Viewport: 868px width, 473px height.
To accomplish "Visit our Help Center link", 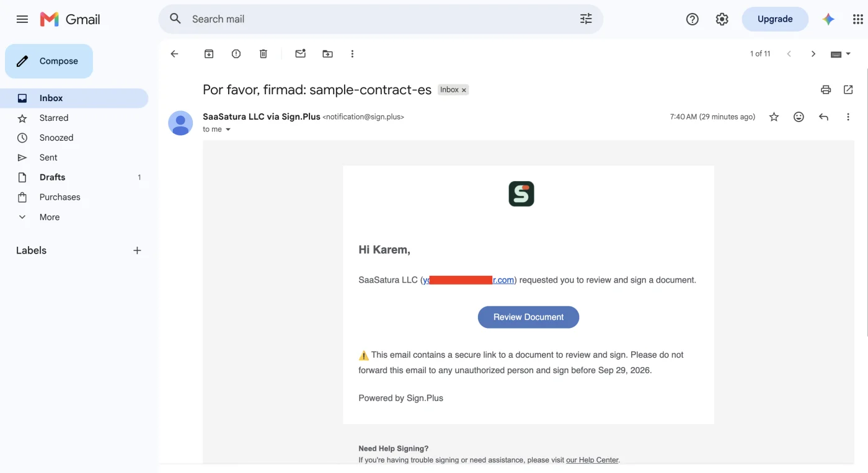I will (x=592, y=460).
